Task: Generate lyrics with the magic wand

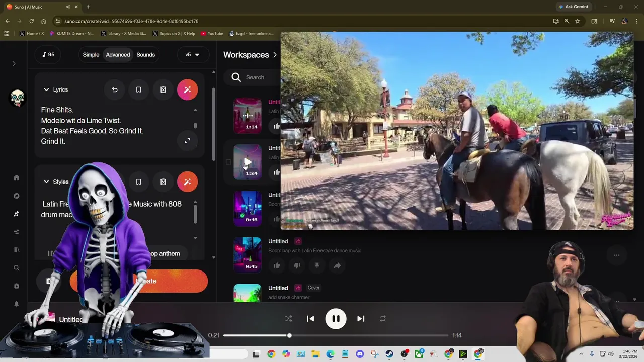Action: point(187,89)
